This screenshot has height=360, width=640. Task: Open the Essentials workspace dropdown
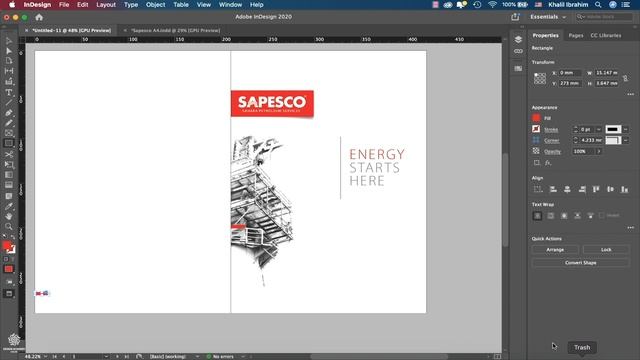tap(548, 17)
